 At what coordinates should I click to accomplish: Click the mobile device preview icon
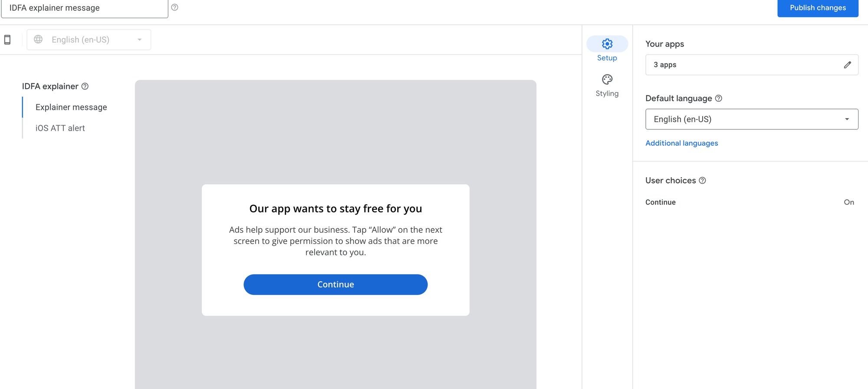point(7,40)
